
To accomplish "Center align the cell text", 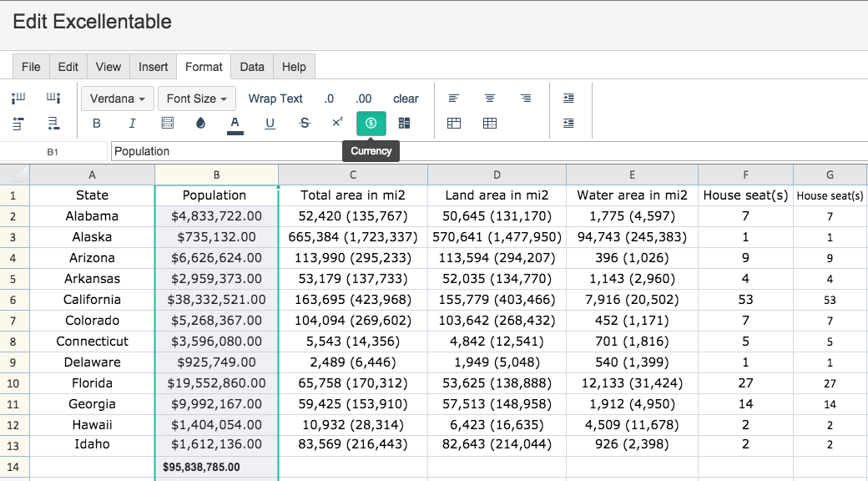I will point(489,98).
